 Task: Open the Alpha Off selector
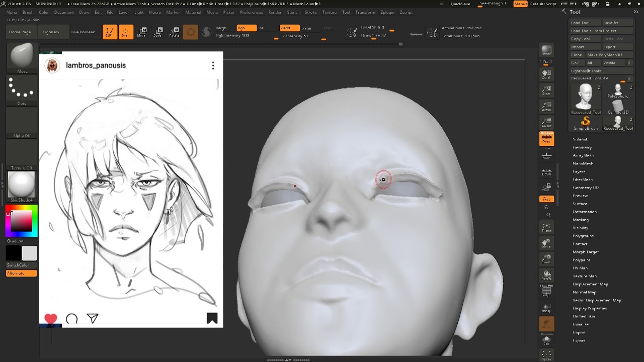click(x=22, y=123)
